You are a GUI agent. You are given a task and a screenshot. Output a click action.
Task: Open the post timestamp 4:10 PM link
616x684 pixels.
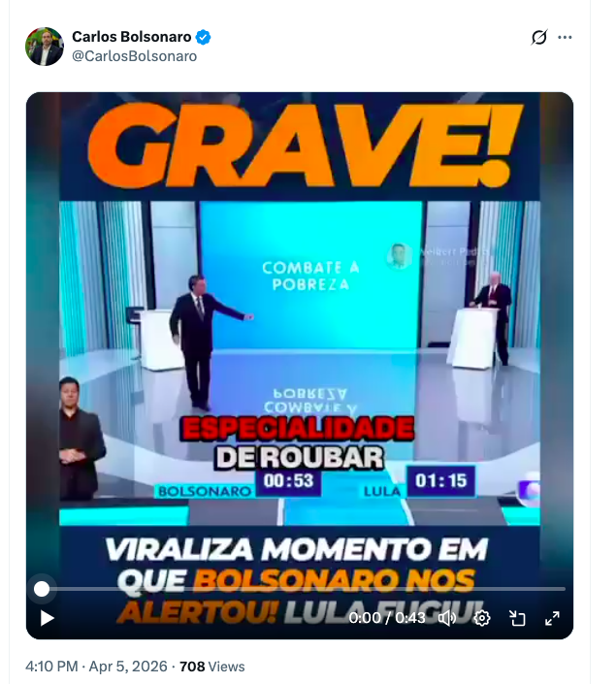click(51, 667)
